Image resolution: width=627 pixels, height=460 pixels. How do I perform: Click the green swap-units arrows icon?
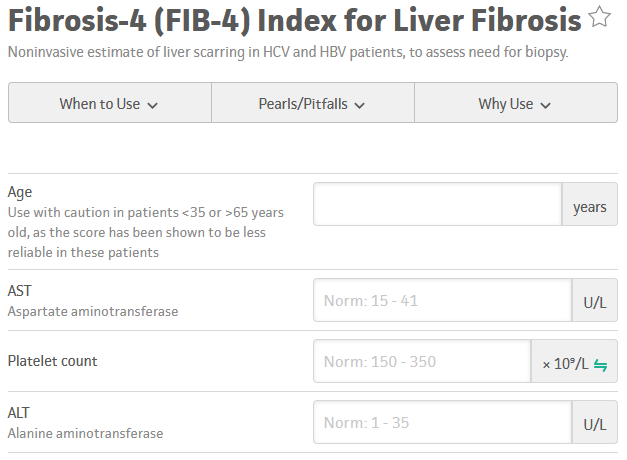pos(601,364)
